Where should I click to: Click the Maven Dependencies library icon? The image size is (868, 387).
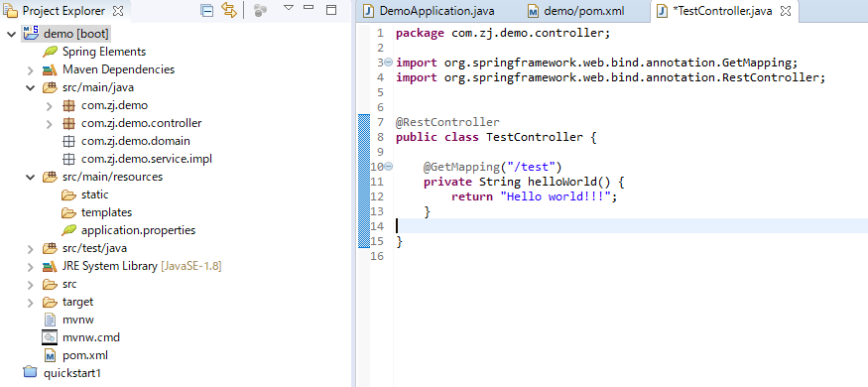[50, 69]
